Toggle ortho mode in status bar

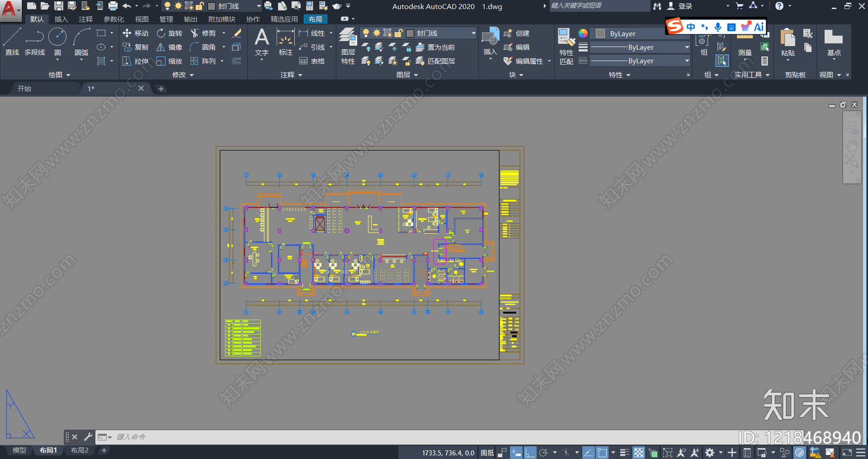pos(530,452)
